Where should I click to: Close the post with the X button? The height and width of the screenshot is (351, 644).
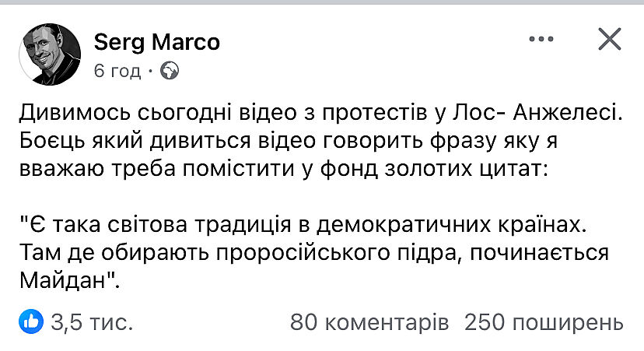click(x=609, y=39)
